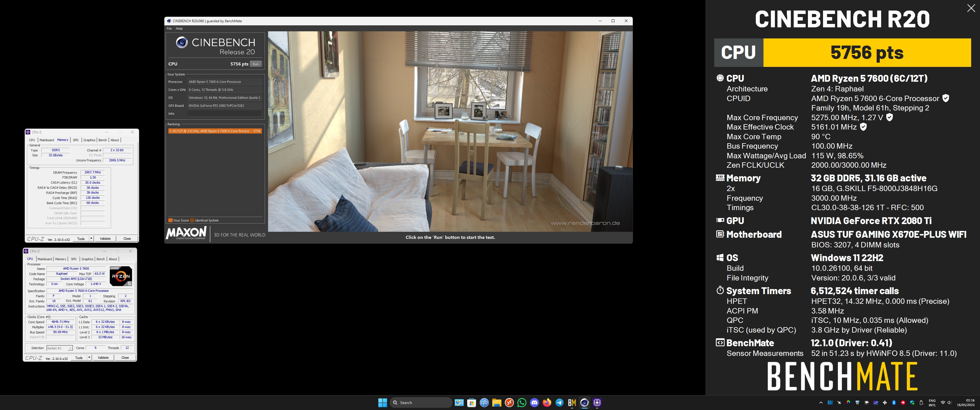Open Telegram from the taskbar
Viewport: 980px width, 410px height.
(559, 402)
